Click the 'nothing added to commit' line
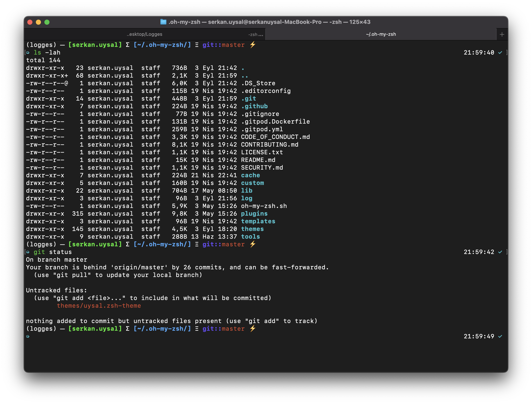Viewport: 532px width, 404px height. pyautogui.click(x=172, y=321)
